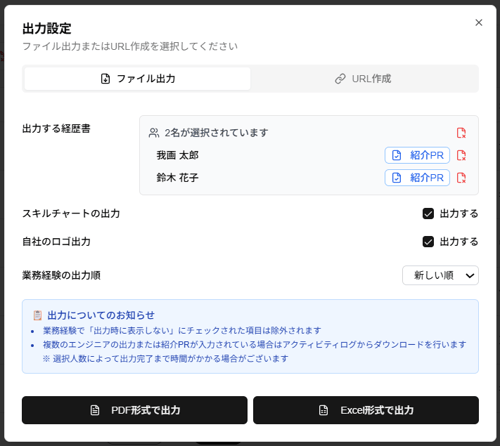This screenshot has height=446, width=500.
Task: Click the 2名が選択されています text
Action: click(x=216, y=133)
